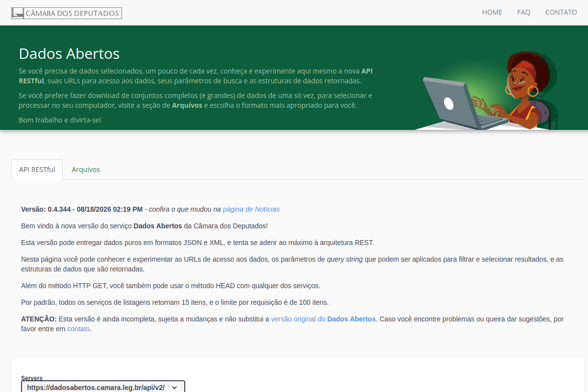Image resolution: width=588 pixels, height=392 pixels.
Task: Open the página de Notícias link
Action: pyautogui.click(x=251, y=209)
